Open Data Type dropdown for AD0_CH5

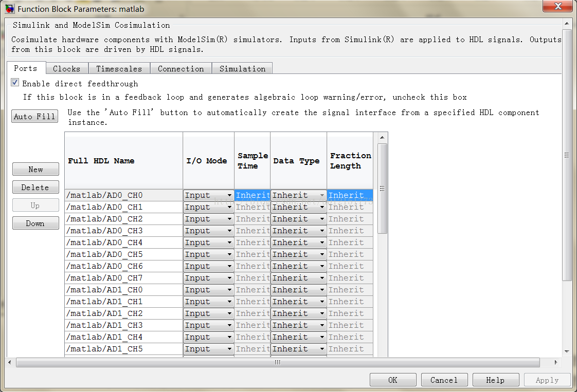coord(298,254)
